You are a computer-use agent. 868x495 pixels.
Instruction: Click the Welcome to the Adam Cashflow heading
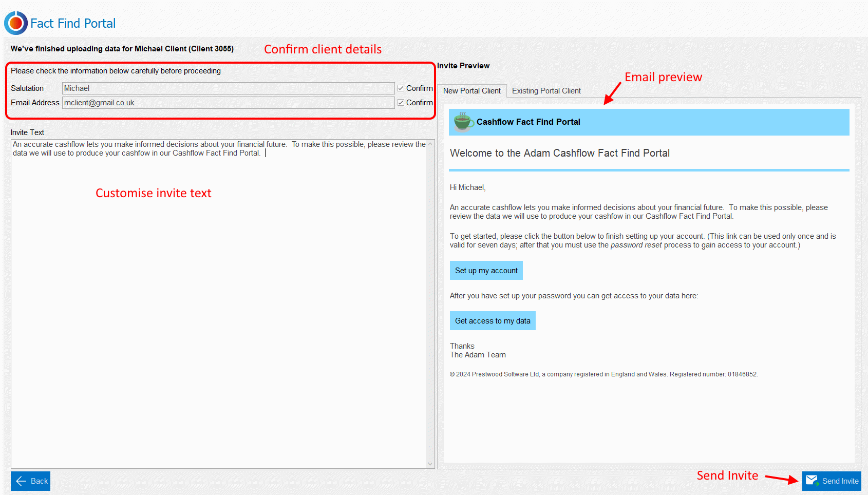pyautogui.click(x=559, y=153)
